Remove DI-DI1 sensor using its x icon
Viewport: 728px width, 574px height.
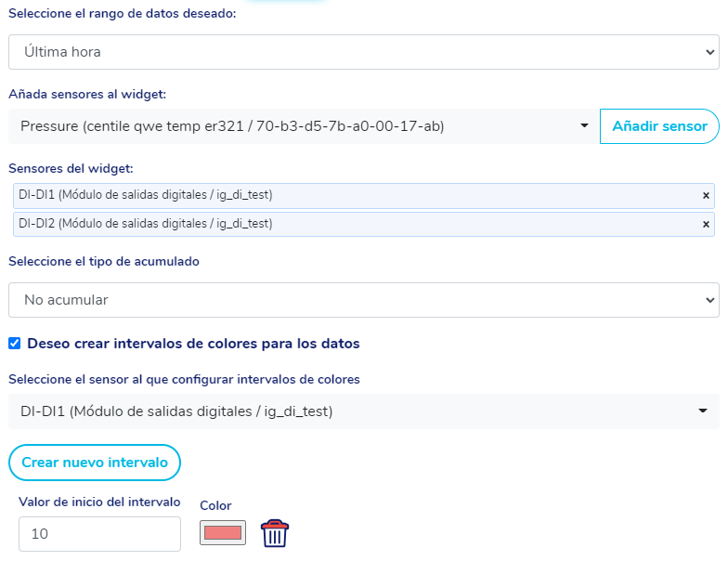706,196
